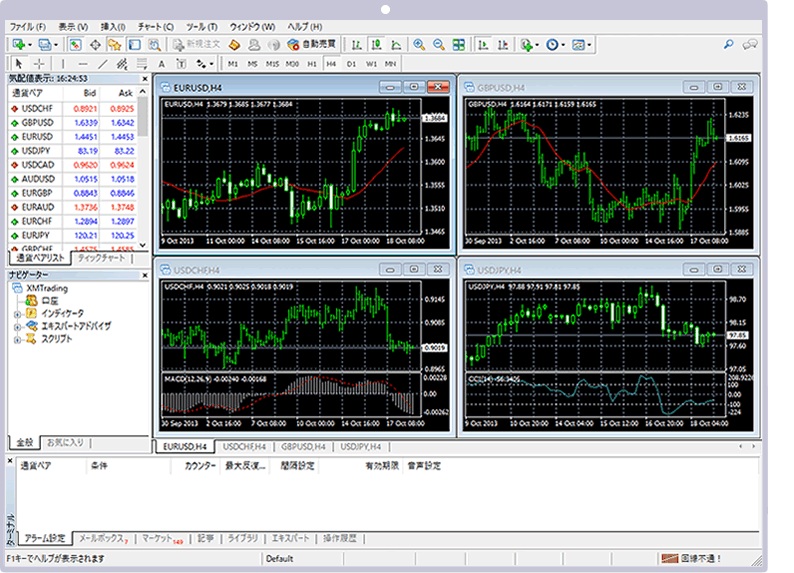Screen dimensions: 794x573
Task: Select the horizontal line drawing tool
Action: tap(83, 64)
